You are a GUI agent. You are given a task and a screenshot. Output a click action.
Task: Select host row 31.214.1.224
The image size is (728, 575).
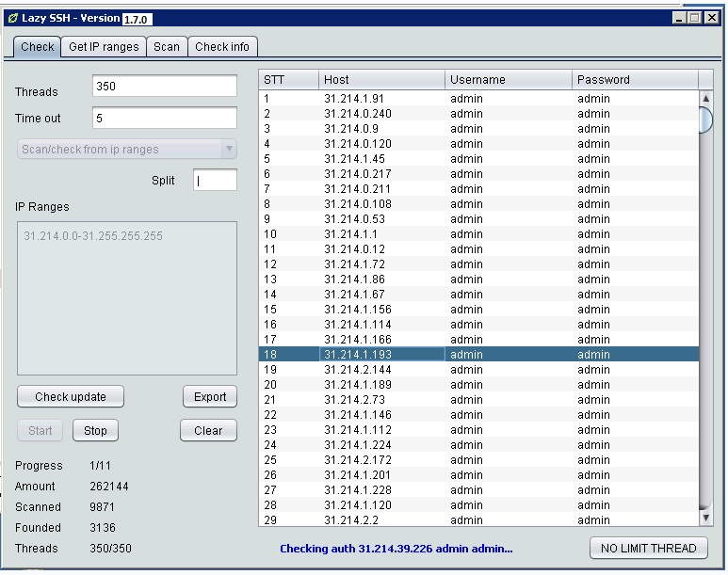[478, 444]
